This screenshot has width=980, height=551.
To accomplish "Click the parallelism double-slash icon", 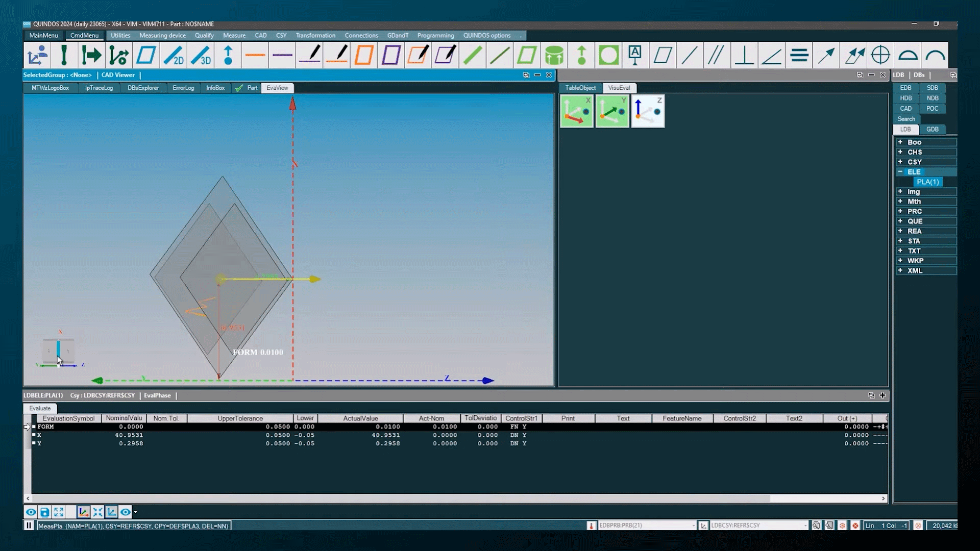I will coord(717,55).
